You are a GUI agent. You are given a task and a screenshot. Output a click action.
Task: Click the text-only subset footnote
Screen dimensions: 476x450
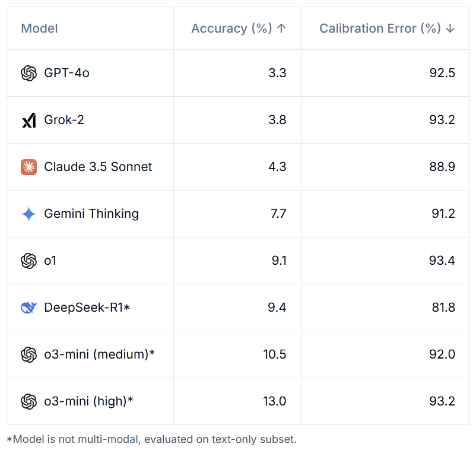(x=151, y=439)
